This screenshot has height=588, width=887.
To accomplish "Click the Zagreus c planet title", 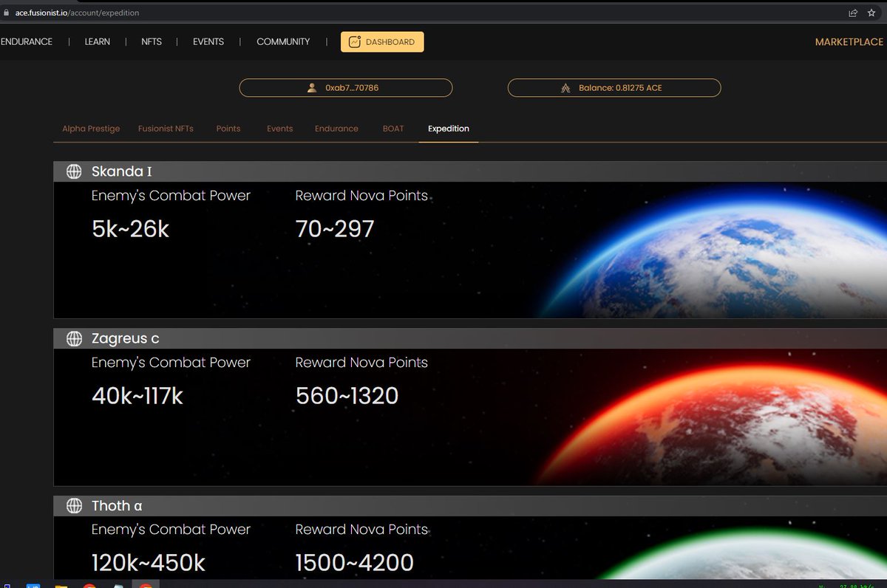I will [x=125, y=338].
